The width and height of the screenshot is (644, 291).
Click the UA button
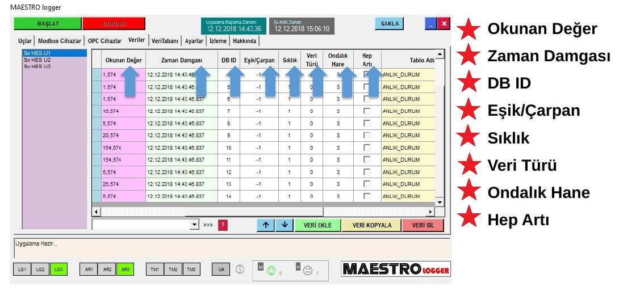coord(221,269)
